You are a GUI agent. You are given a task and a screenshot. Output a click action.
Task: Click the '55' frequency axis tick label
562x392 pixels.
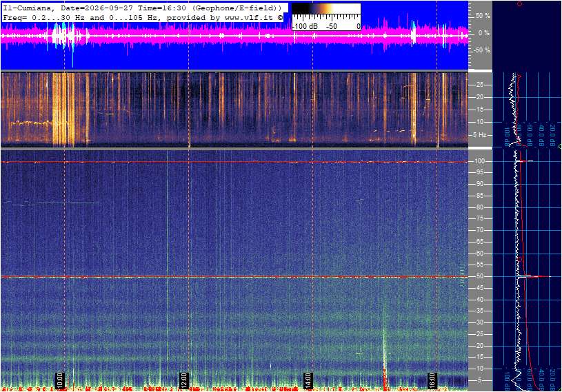coord(479,265)
